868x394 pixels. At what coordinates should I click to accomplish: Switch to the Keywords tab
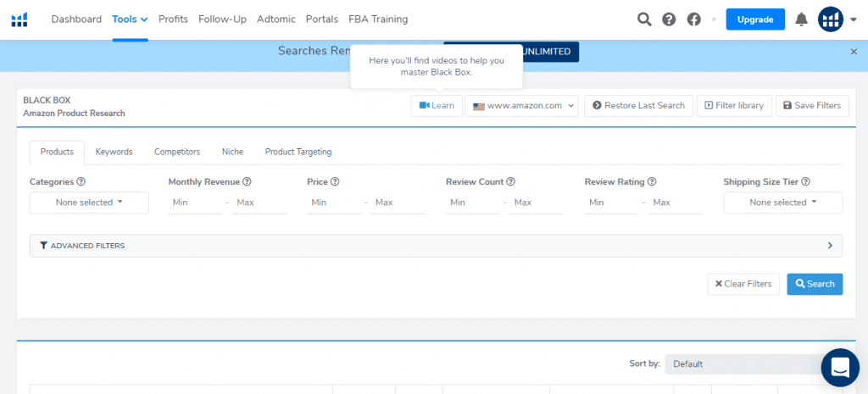tap(114, 153)
